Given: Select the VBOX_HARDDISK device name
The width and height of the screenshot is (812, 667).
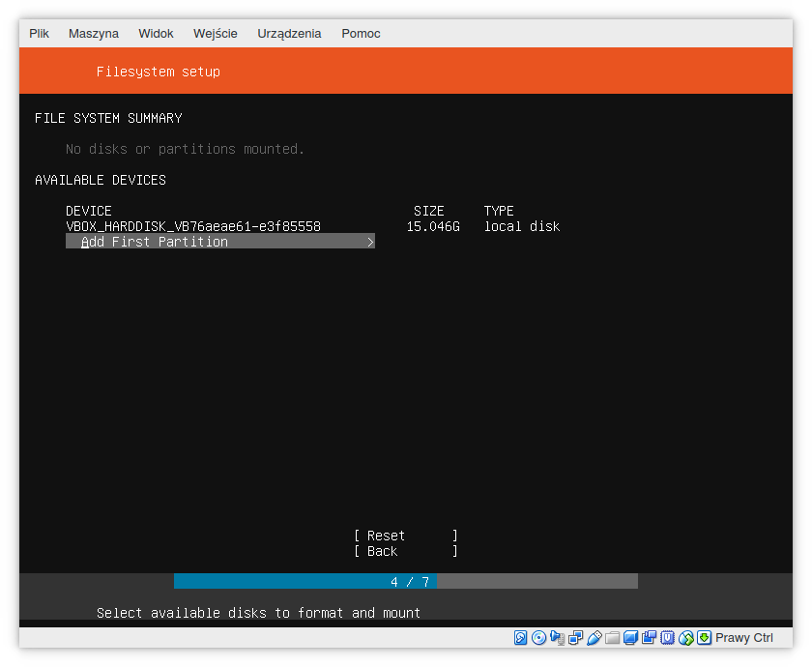Looking at the screenshot, I should pyautogui.click(x=193, y=226).
